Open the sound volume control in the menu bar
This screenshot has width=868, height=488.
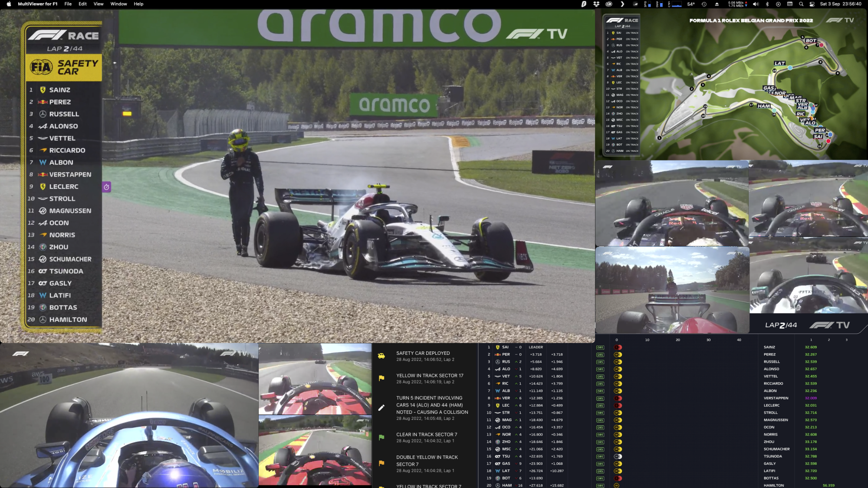[756, 4]
